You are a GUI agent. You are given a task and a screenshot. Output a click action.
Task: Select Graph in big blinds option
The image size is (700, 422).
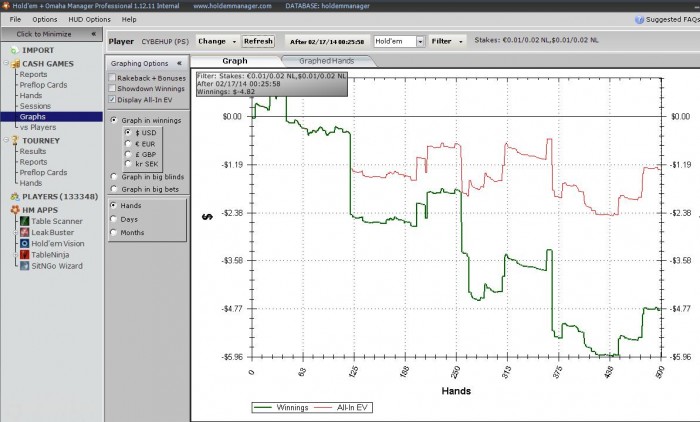113,176
